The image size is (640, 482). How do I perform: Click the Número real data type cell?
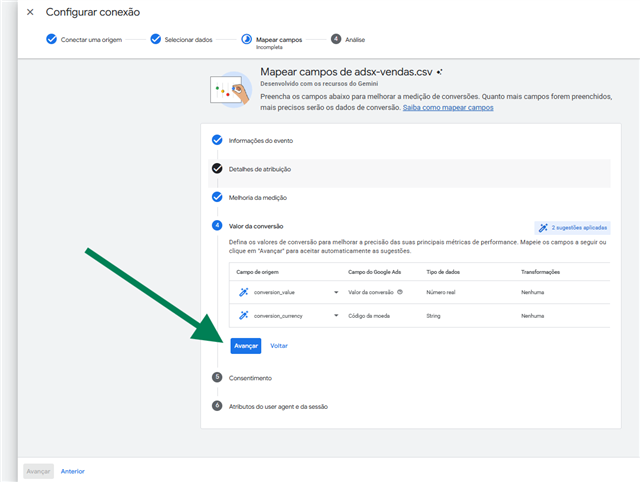pyautogui.click(x=441, y=292)
